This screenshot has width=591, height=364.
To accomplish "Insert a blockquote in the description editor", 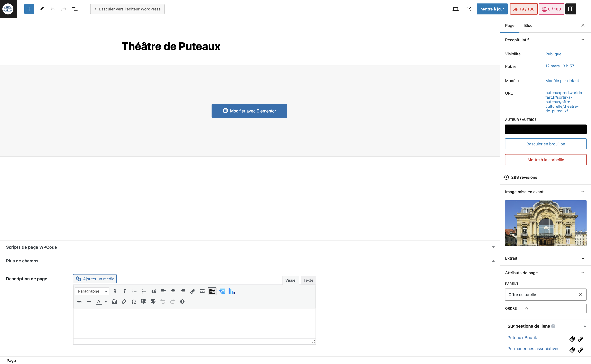I will 154,291.
